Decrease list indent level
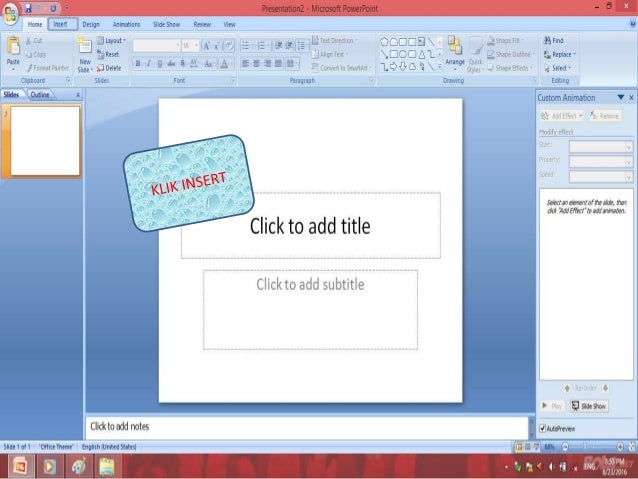Viewport: 638px width, 479px height. pyautogui.click(x=278, y=46)
